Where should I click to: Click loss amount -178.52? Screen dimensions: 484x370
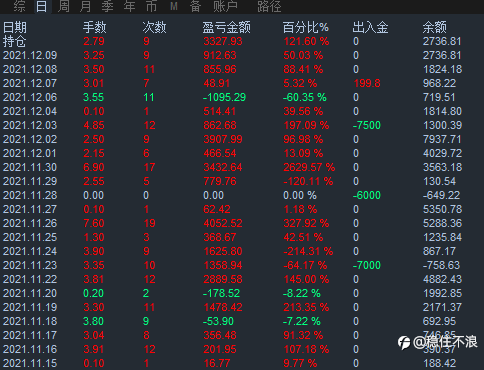tap(221, 293)
